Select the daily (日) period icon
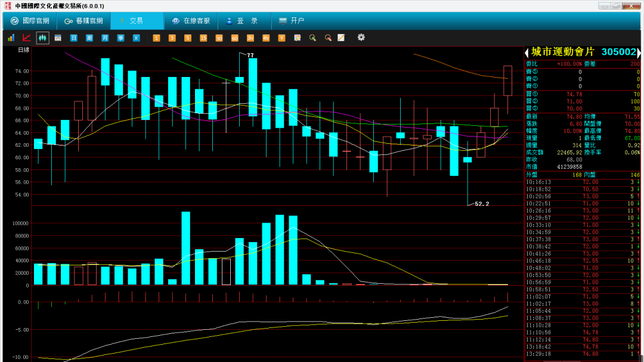The width and height of the screenshot is (644, 362). pyautogui.click(x=73, y=38)
